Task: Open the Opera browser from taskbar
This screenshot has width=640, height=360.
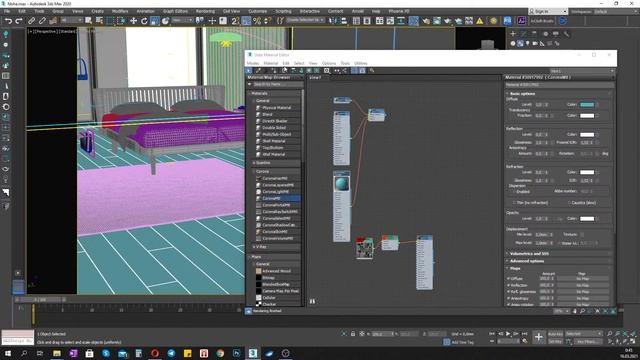Action: point(155,353)
